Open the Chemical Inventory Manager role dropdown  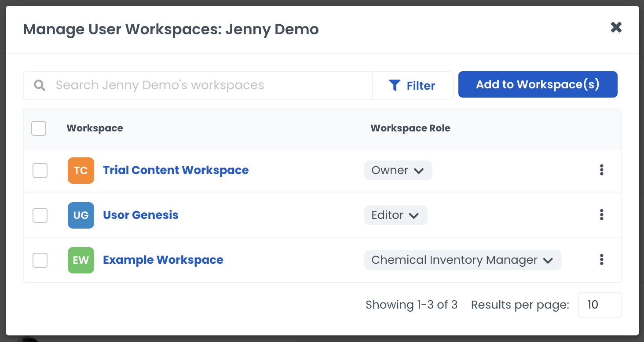(x=462, y=260)
